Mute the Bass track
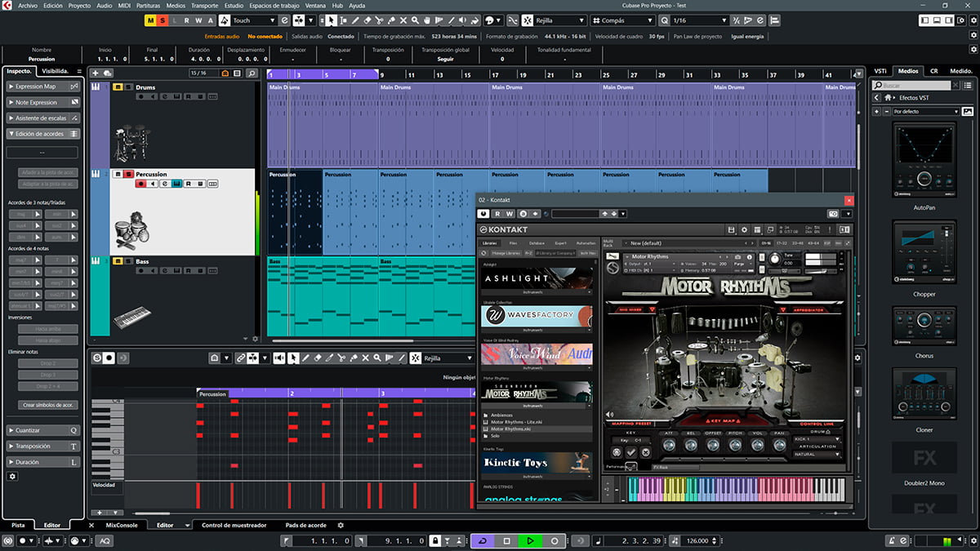The width and height of the screenshot is (980, 551). tap(118, 261)
